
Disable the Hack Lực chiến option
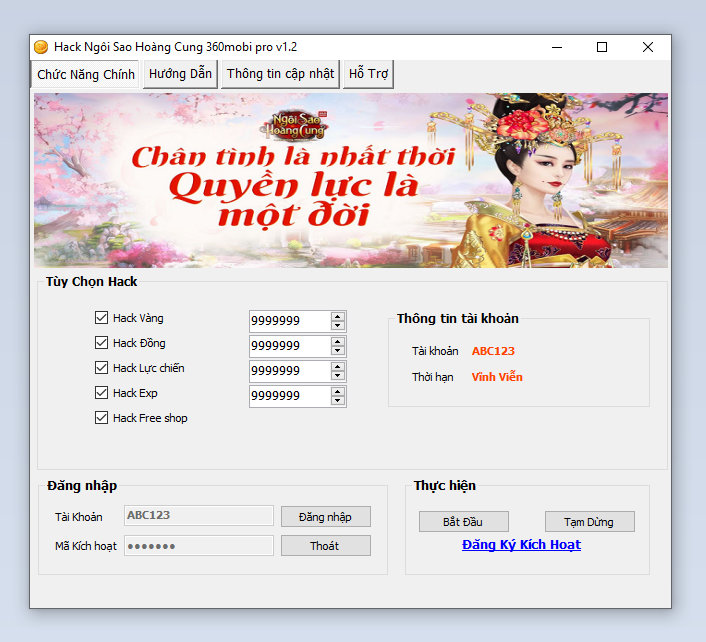tap(101, 368)
